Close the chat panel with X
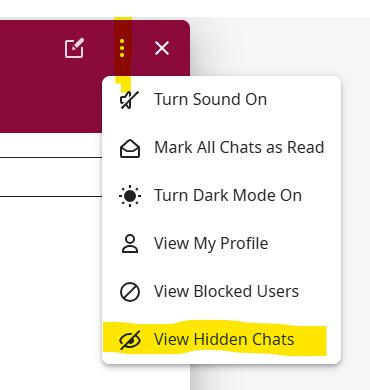Viewport: 370px width, 390px height. (x=162, y=48)
